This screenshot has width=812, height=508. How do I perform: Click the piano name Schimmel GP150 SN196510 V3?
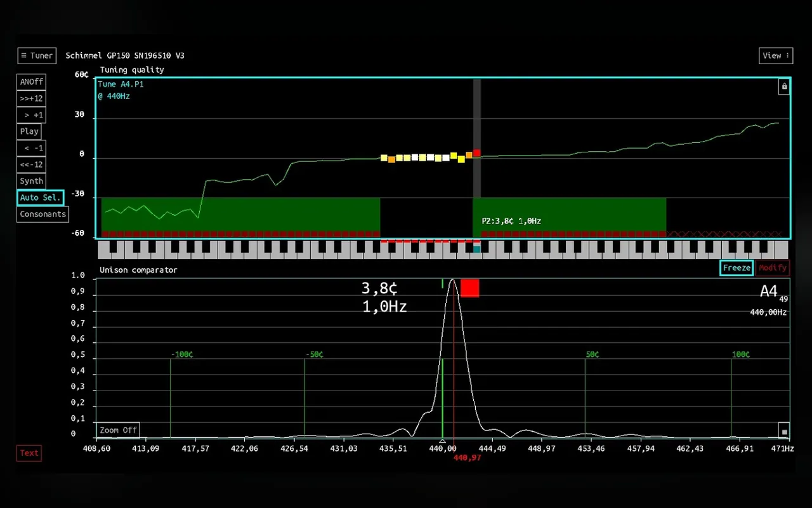pos(125,56)
